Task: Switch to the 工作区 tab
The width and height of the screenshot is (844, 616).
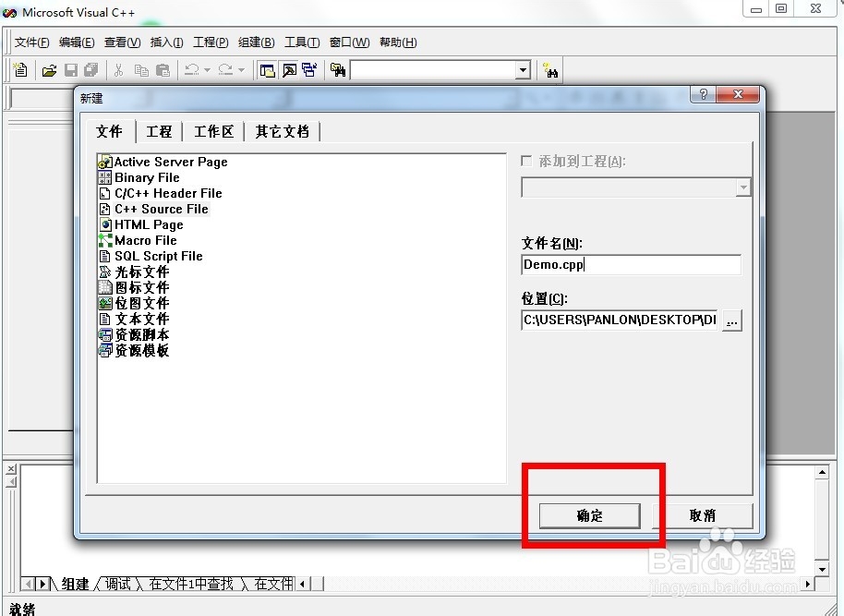Action: 213,131
